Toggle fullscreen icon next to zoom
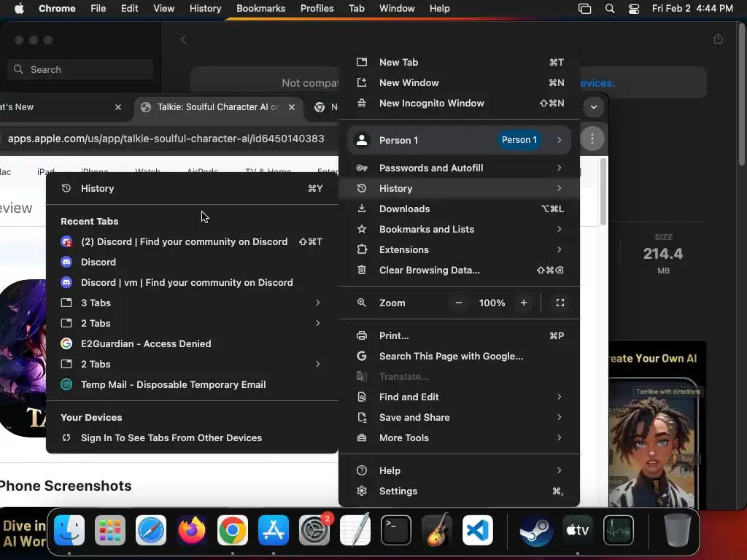 coord(560,303)
